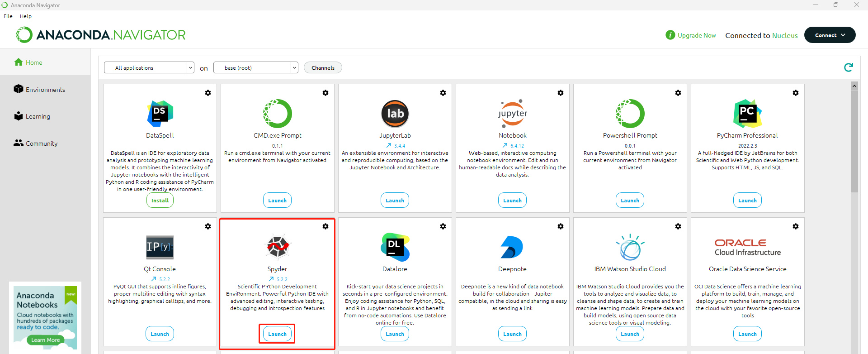Click the Spyder web icon

tap(278, 247)
